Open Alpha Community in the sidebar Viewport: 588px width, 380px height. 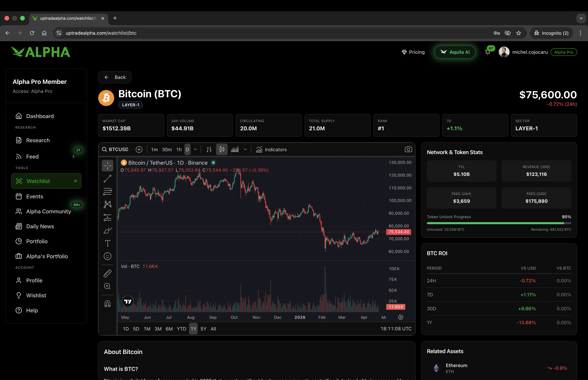click(46, 211)
